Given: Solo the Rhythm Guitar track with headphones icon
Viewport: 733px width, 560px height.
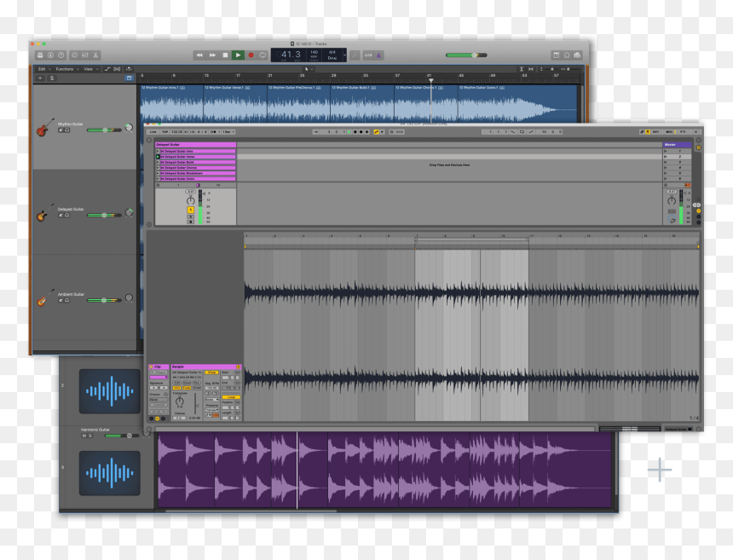Looking at the screenshot, I should tap(66, 130).
